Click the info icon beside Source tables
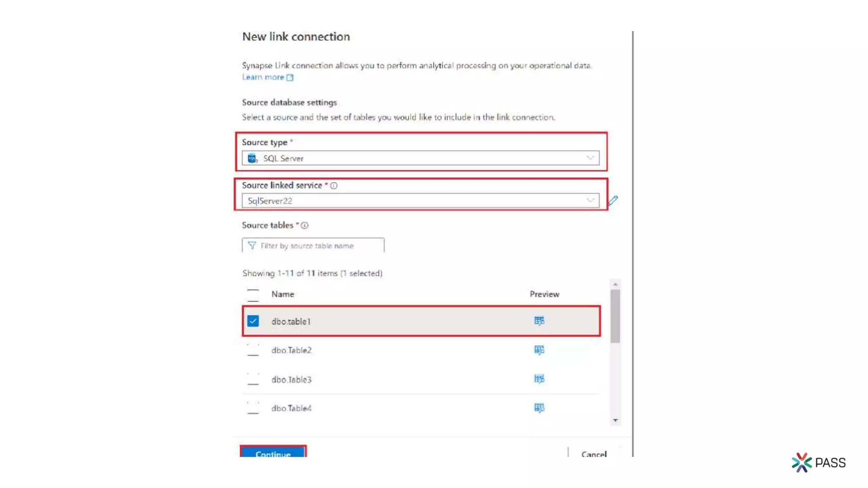Image resolution: width=868 pixels, height=488 pixels. (305, 225)
